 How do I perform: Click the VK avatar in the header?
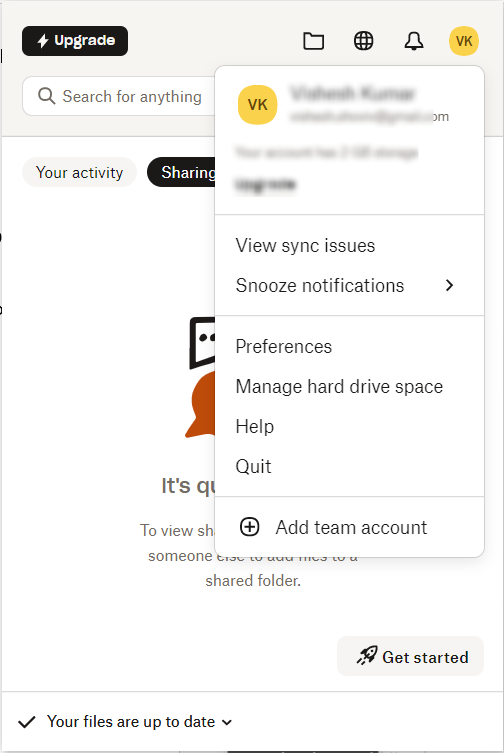click(x=464, y=41)
